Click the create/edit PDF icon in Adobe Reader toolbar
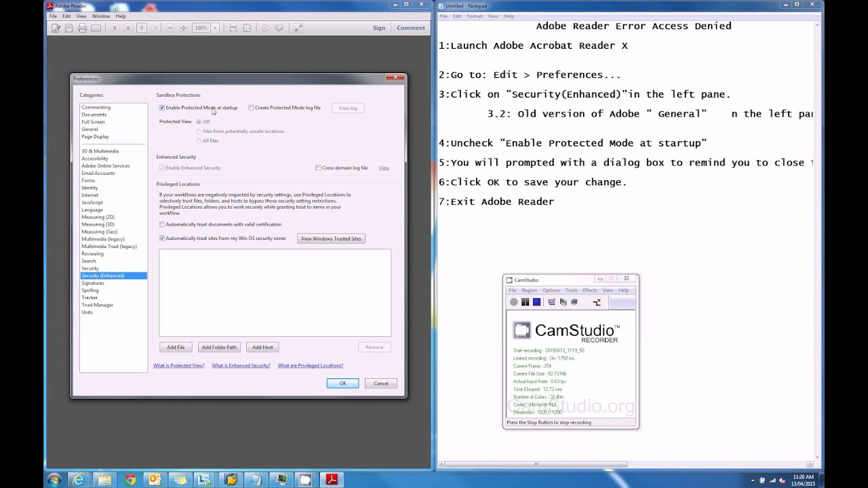Image resolution: width=868 pixels, height=488 pixels. click(x=56, y=28)
